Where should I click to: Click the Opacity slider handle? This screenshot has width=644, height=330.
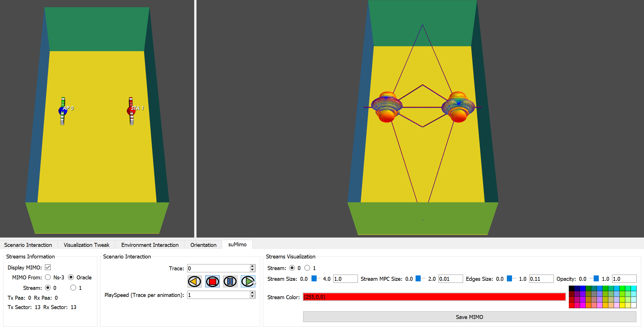click(596, 279)
